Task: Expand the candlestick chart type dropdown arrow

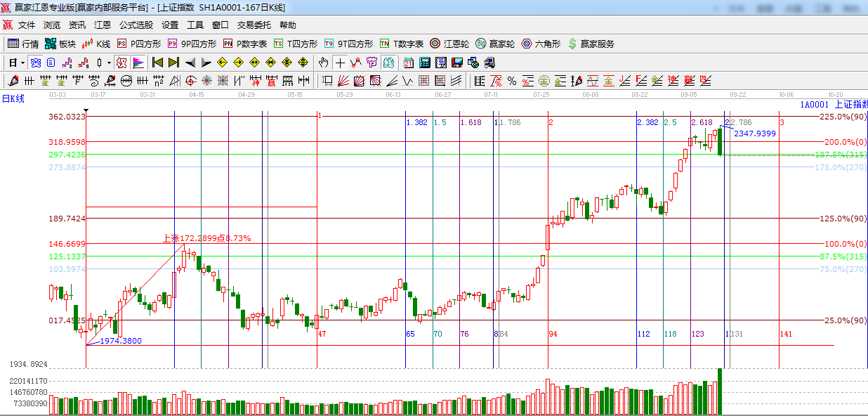Action: [x=109, y=63]
